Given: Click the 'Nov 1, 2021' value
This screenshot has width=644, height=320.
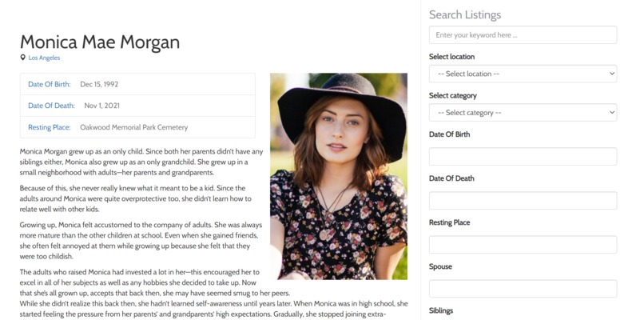Looking at the screenshot, I should tap(101, 106).
